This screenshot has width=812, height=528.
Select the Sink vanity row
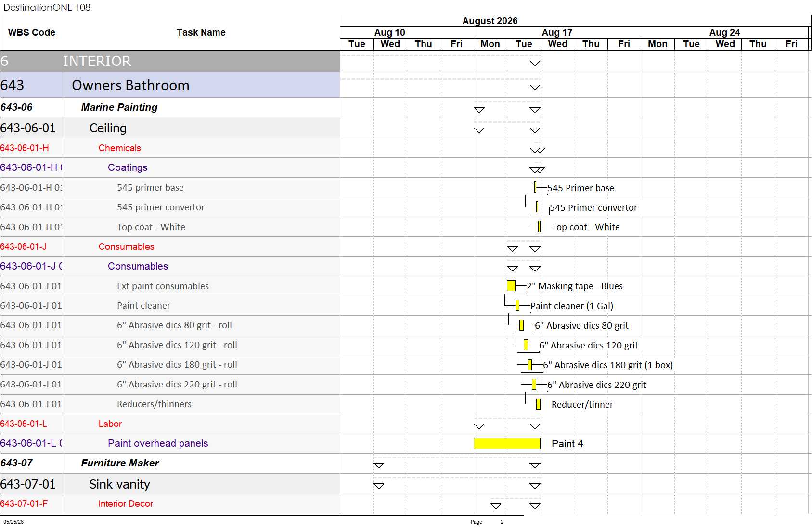click(170, 484)
